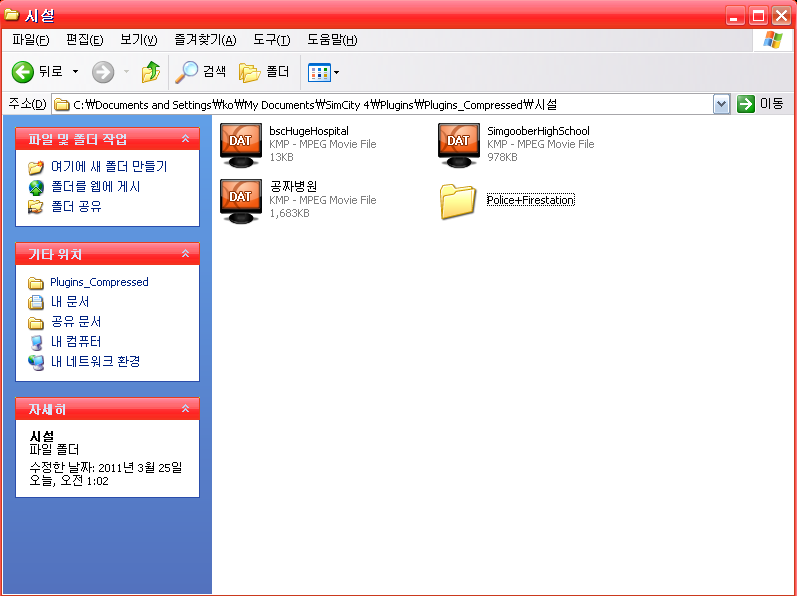Click the green Back arrow button
Screen dimensions: 797x596
click(x=23, y=72)
